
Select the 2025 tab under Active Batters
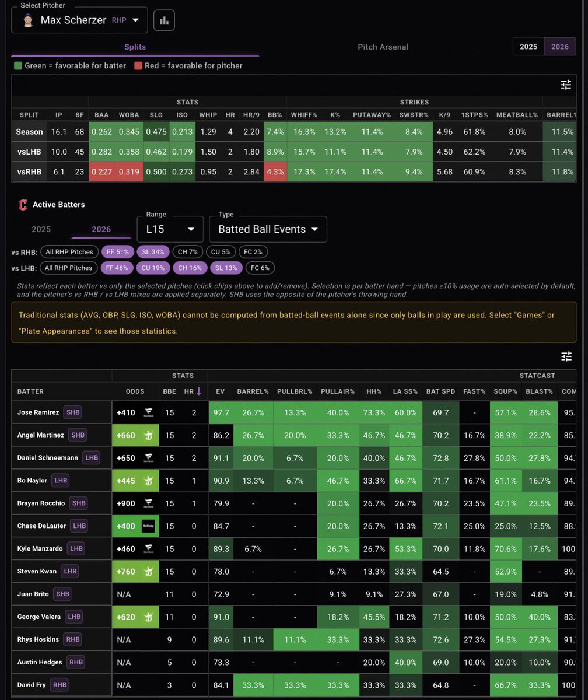(x=41, y=229)
